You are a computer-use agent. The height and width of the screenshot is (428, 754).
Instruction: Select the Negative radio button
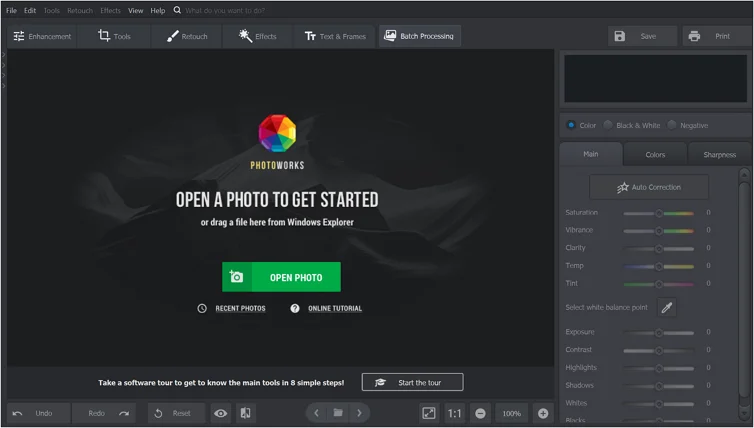click(672, 125)
